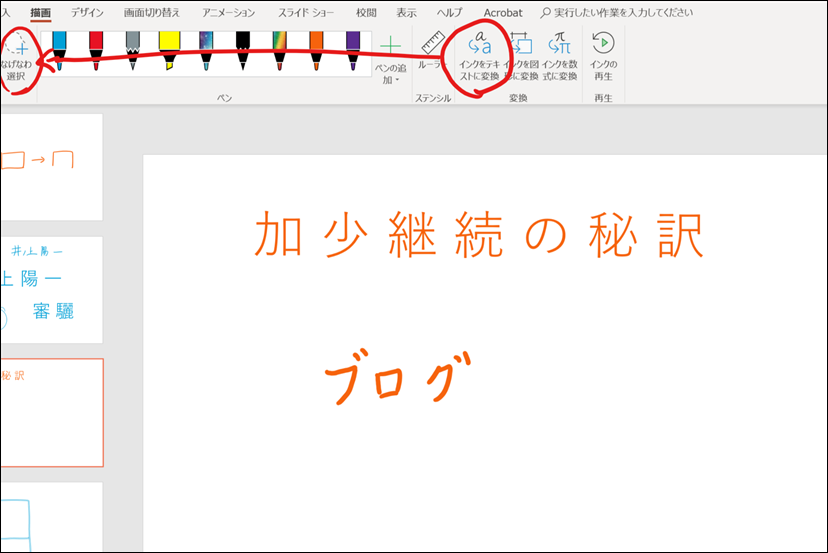Open the Acrobat tab
The image size is (828, 553).
click(x=503, y=13)
